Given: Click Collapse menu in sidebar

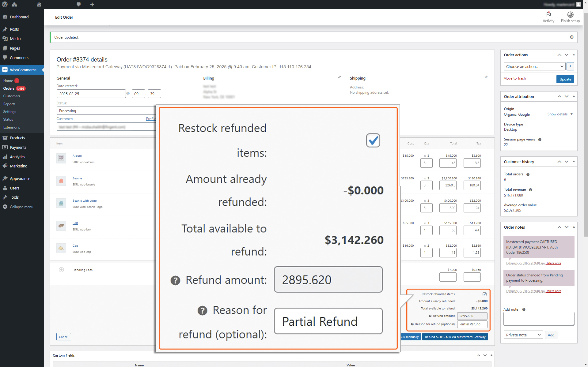Looking at the screenshot, I should 22,207.
